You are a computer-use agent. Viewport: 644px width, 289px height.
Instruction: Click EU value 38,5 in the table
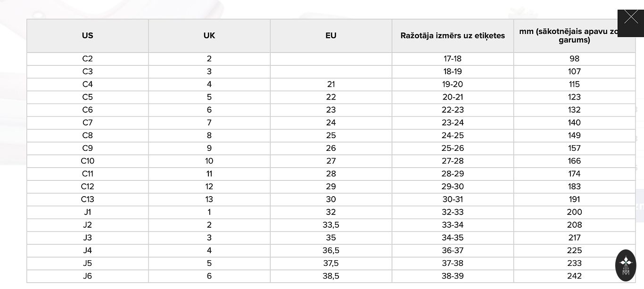coord(331,276)
